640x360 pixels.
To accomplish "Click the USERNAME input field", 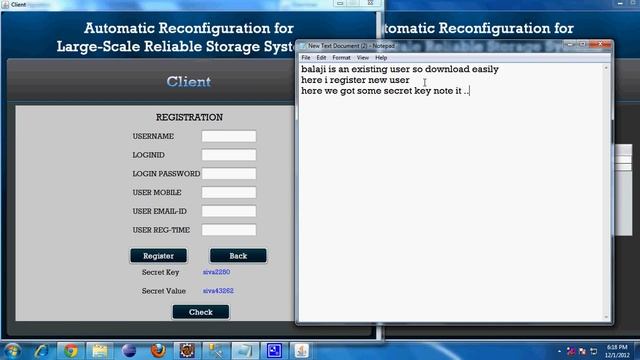I will click(229, 136).
